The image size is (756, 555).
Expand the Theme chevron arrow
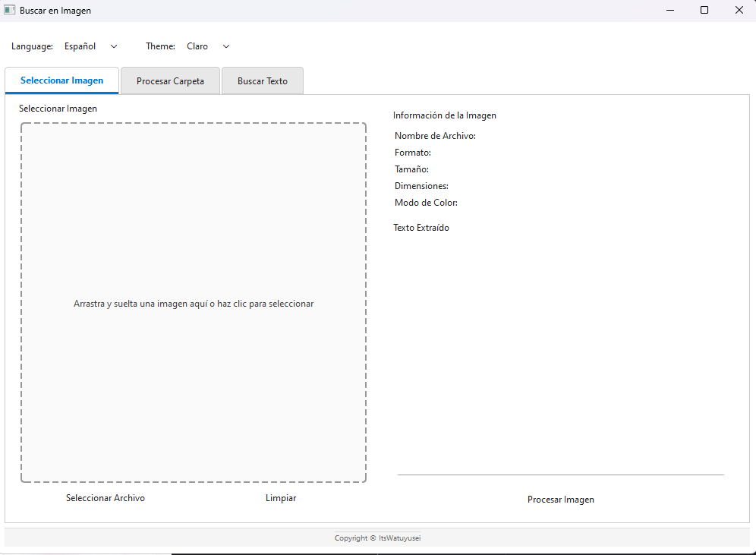pyautogui.click(x=225, y=46)
